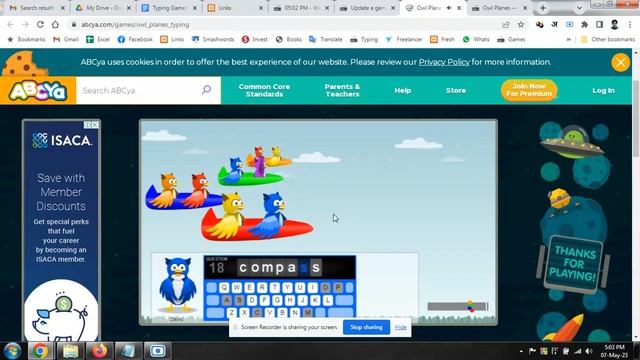Open the Games bookmark
Image resolution: width=640 pixels, height=360 pixels.
pyautogui.click(x=511, y=39)
